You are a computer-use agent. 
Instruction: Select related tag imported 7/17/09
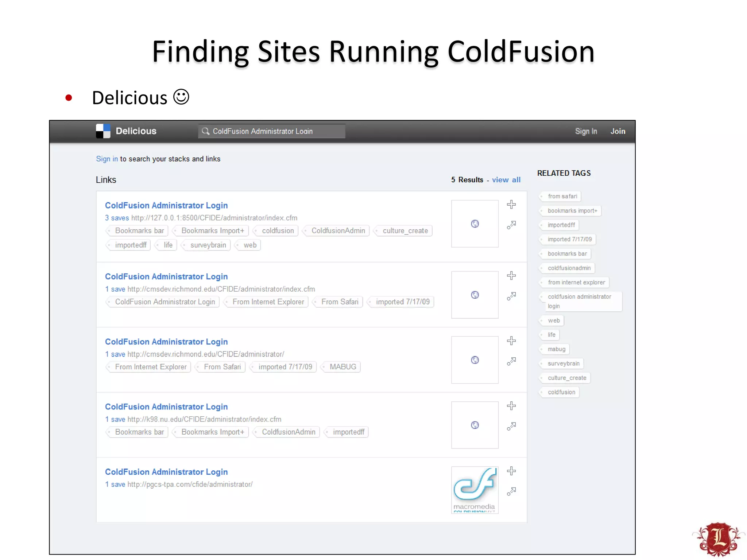point(568,239)
